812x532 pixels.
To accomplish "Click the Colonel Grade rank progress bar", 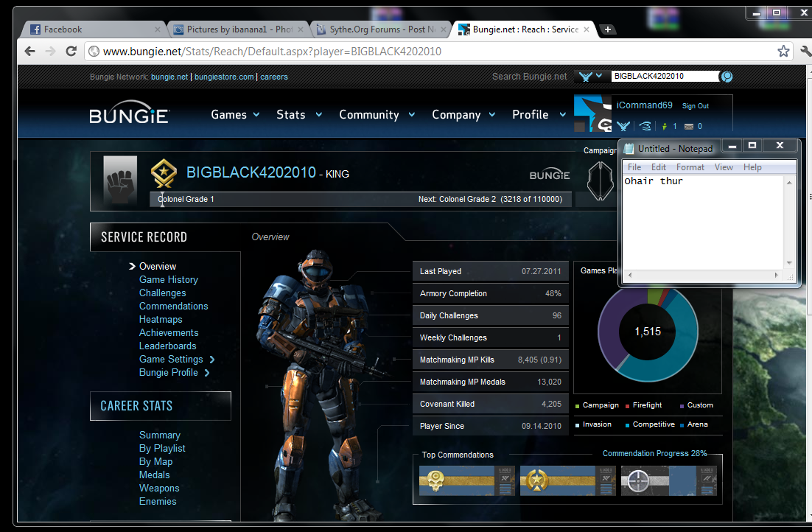I will 360,200.
